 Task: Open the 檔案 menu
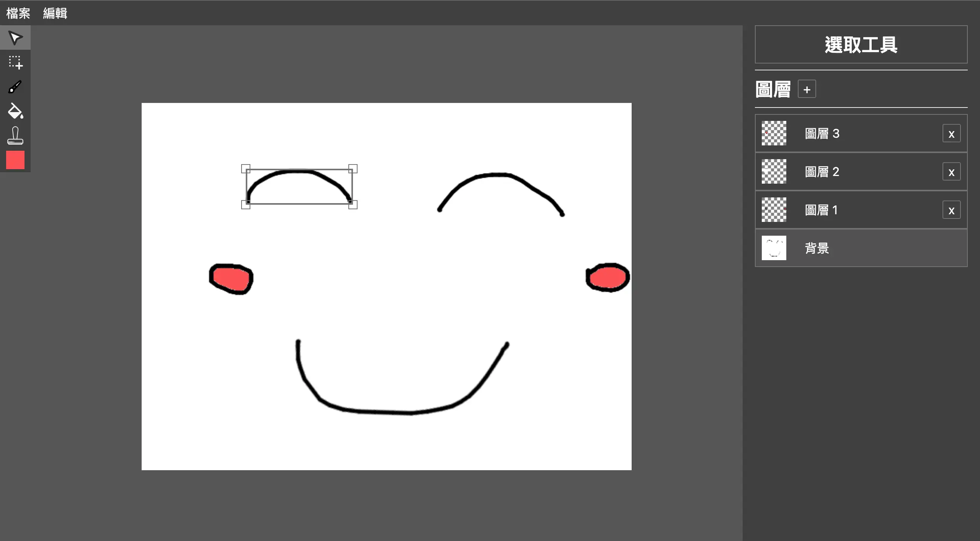tap(18, 13)
